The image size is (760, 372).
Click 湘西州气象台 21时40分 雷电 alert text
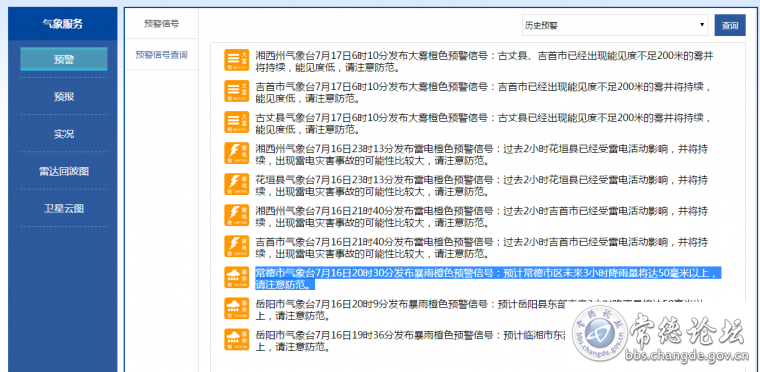coord(482,217)
